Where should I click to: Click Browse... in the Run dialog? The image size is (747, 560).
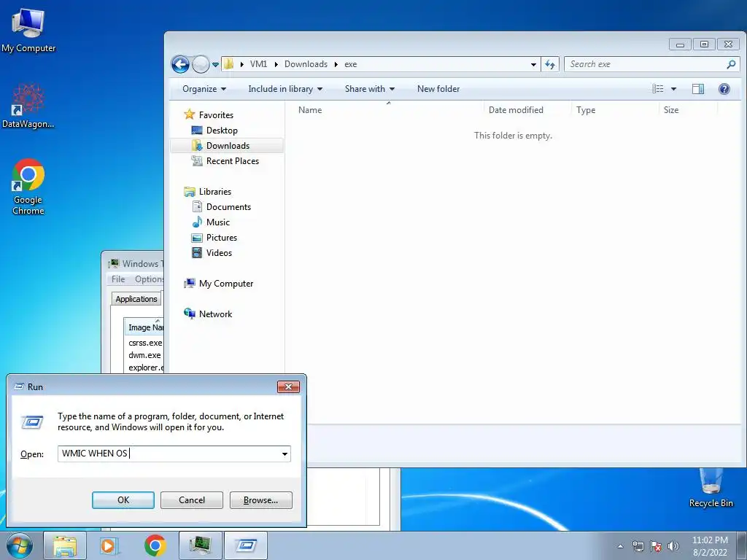pyautogui.click(x=260, y=500)
